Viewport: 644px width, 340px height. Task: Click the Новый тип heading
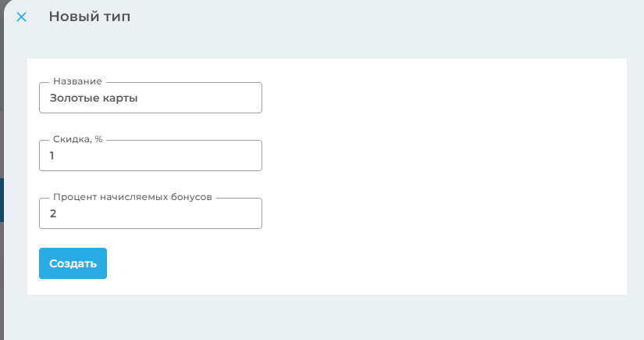(x=89, y=16)
